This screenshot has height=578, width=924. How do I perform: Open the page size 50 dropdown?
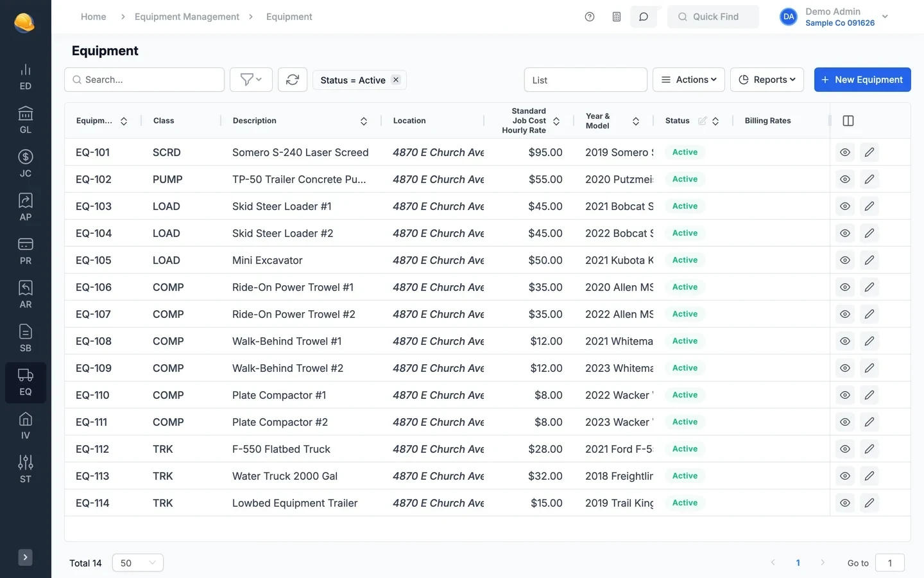(x=138, y=563)
